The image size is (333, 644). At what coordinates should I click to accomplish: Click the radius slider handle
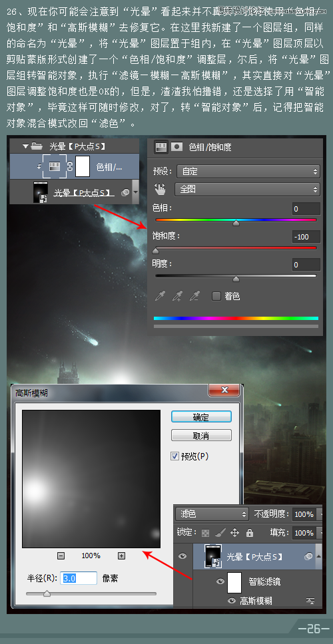pyautogui.click(x=47, y=593)
